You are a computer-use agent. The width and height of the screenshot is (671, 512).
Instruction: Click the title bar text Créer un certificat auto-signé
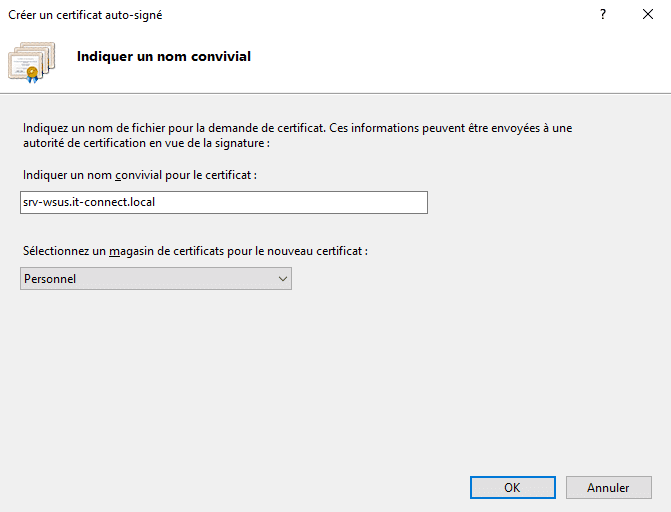coord(85,15)
